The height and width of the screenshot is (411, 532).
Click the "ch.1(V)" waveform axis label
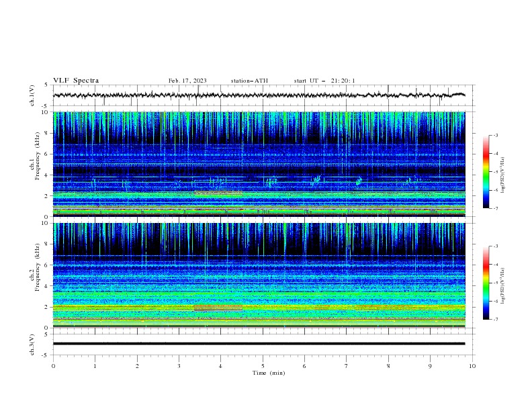(32, 95)
